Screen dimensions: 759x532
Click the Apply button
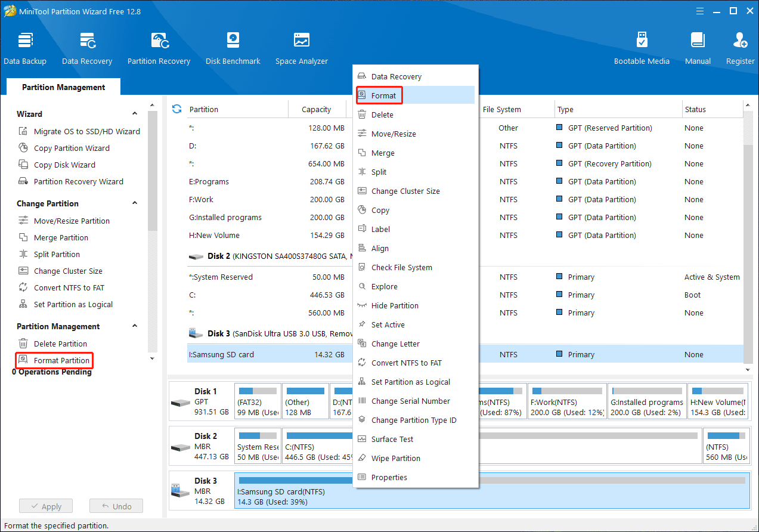coord(45,506)
